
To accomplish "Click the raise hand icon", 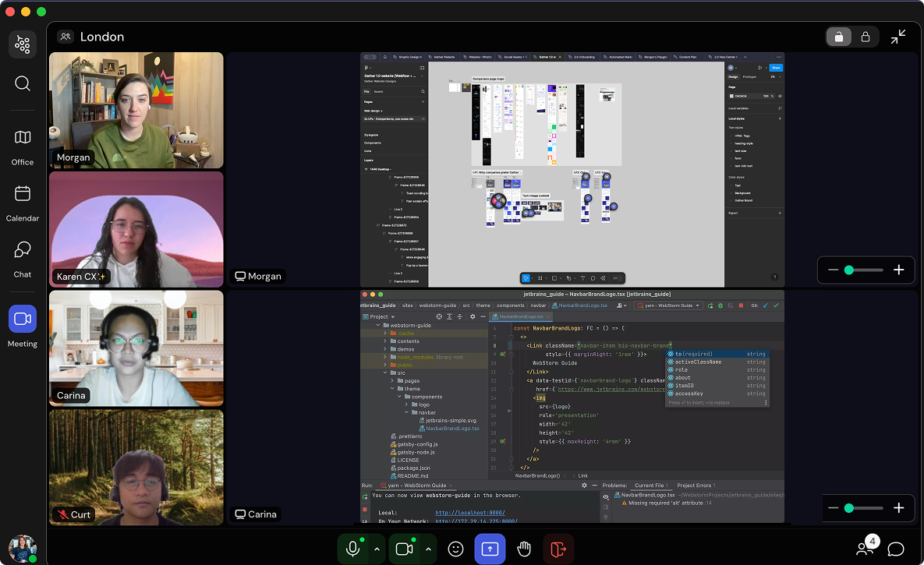I will click(524, 549).
